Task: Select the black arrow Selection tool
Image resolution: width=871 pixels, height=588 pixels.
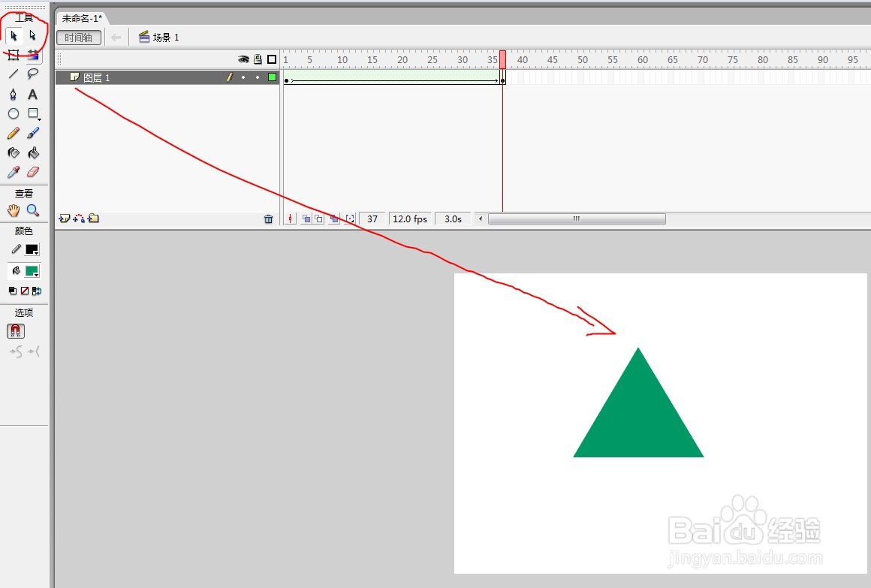Action: 14,36
